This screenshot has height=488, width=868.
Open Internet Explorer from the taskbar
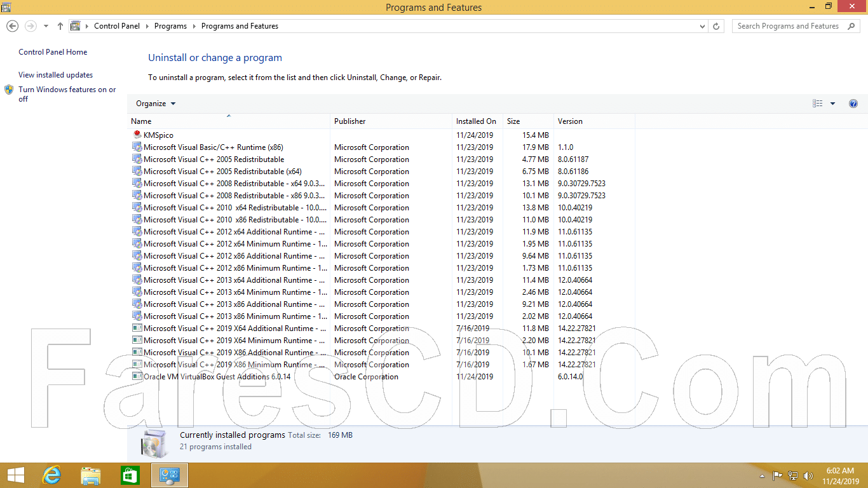click(52, 475)
